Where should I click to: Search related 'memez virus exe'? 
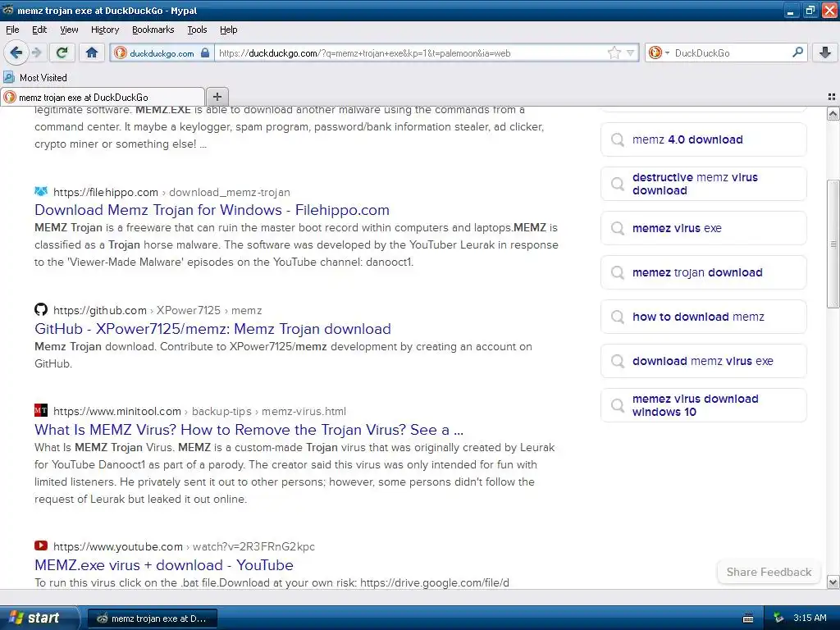pos(703,228)
